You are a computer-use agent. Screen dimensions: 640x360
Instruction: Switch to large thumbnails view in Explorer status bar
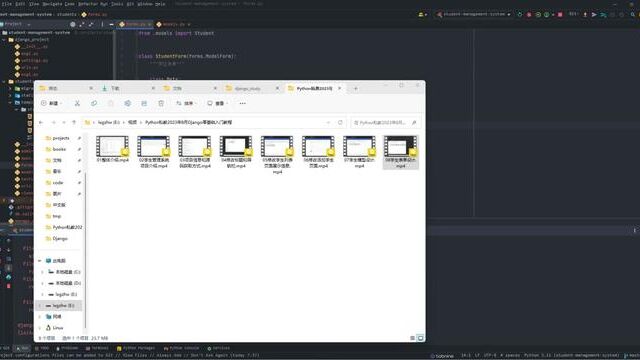coord(420,338)
